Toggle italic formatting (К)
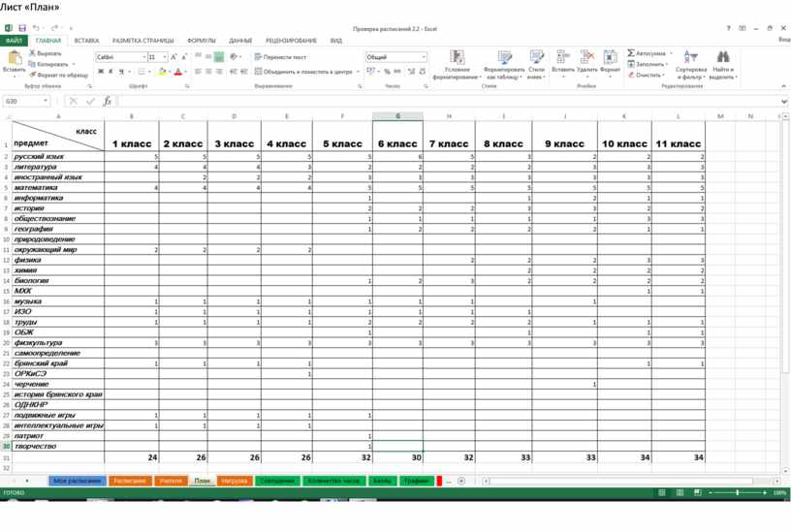Screen dimensions: 791x532 pos(111,72)
